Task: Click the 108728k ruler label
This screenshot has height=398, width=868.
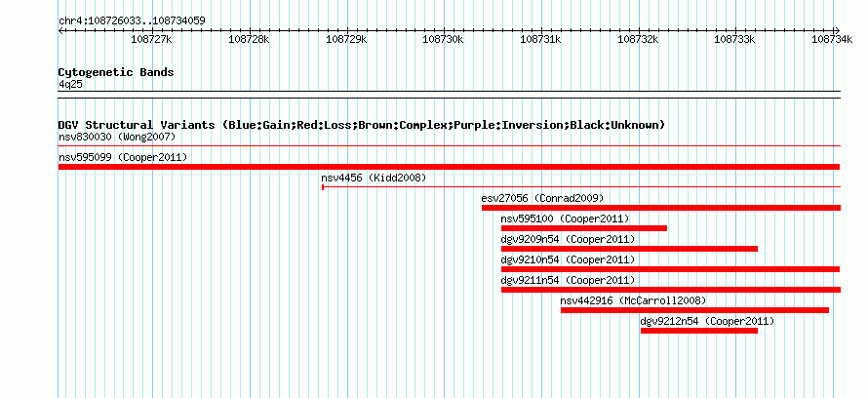Action: pyautogui.click(x=249, y=39)
